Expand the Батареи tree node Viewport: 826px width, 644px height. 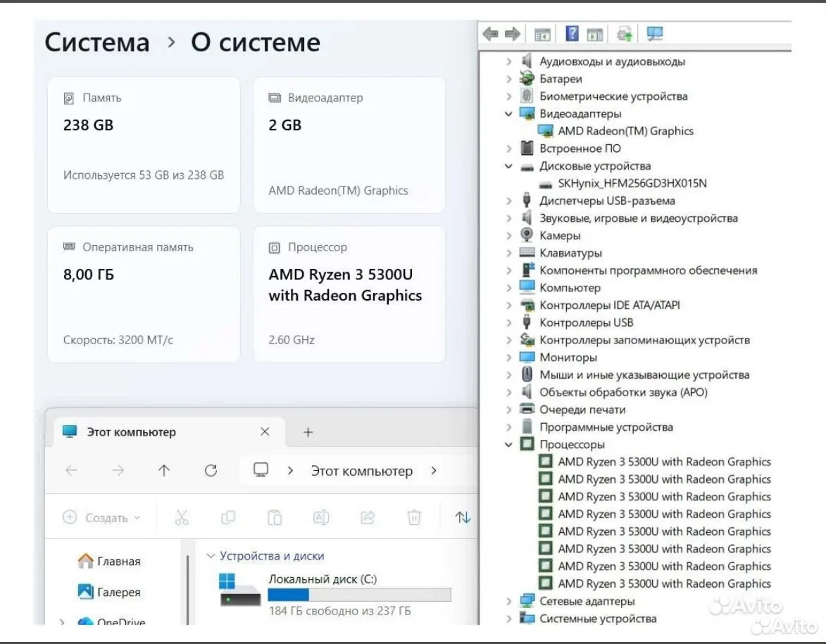pos(508,79)
